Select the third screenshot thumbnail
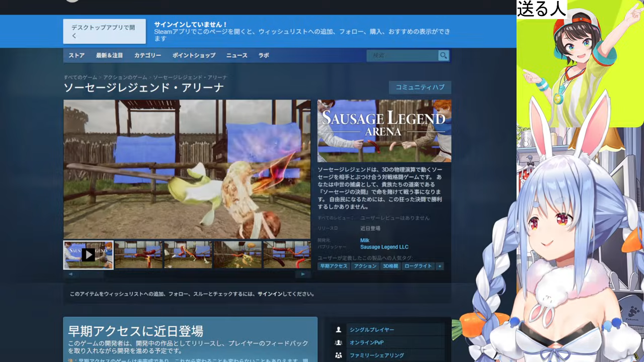This screenshot has height=362, width=644. coord(188,255)
